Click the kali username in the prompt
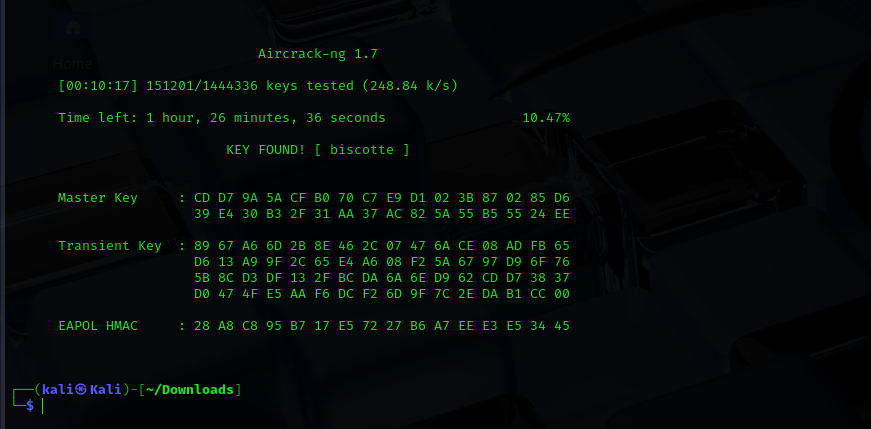871x429 pixels. [x=58, y=390]
